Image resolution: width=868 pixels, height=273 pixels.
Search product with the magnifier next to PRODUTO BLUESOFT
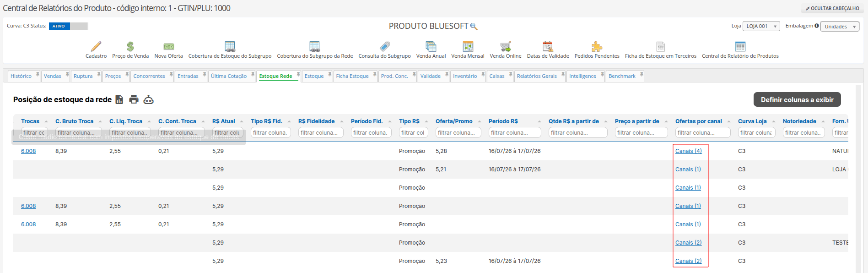[x=474, y=27]
